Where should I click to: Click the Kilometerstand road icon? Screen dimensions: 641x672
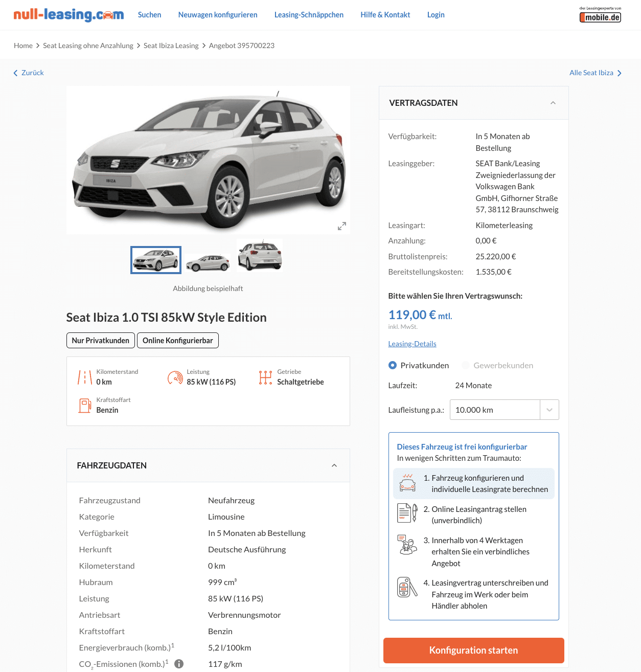(x=84, y=377)
